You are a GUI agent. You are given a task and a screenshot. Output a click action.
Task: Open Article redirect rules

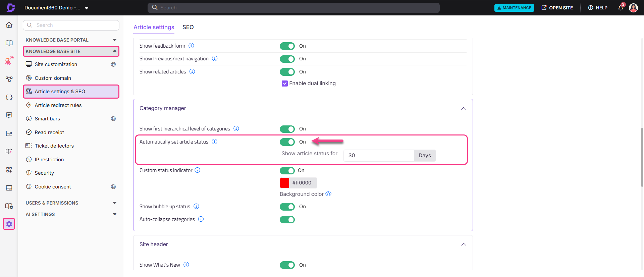(x=58, y=105)
